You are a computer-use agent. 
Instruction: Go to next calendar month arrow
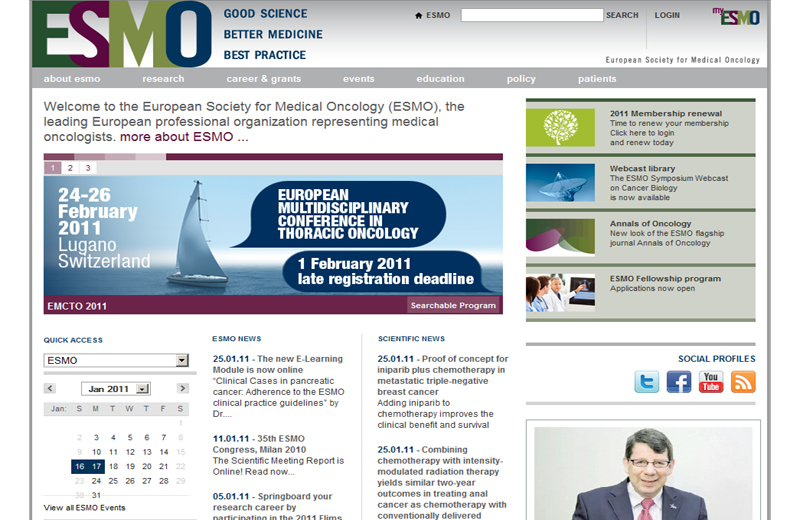[183, 388]
